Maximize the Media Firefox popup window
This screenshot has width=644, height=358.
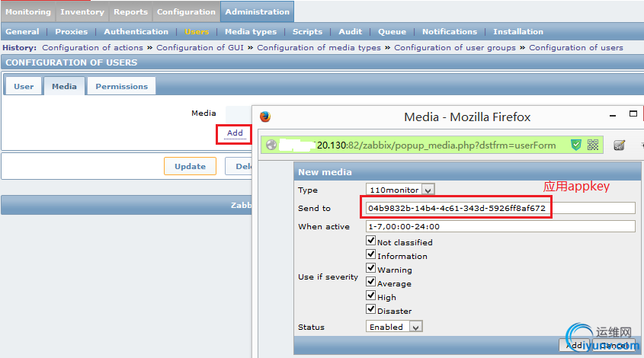[633, 113]
